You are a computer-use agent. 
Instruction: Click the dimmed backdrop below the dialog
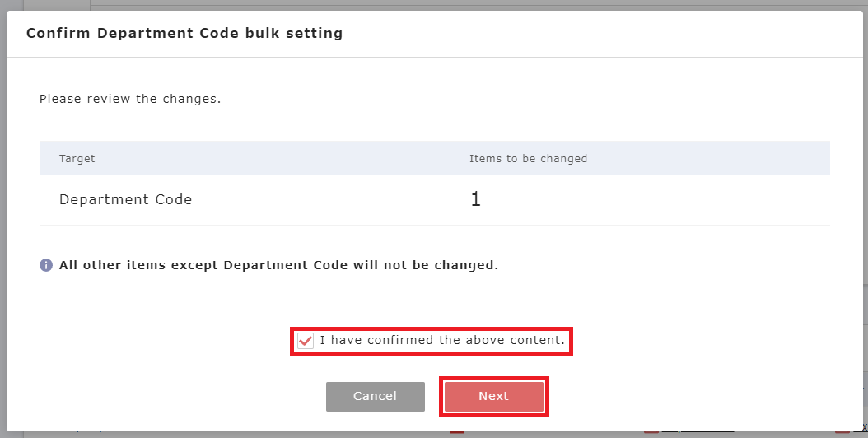tap(247, 435)
